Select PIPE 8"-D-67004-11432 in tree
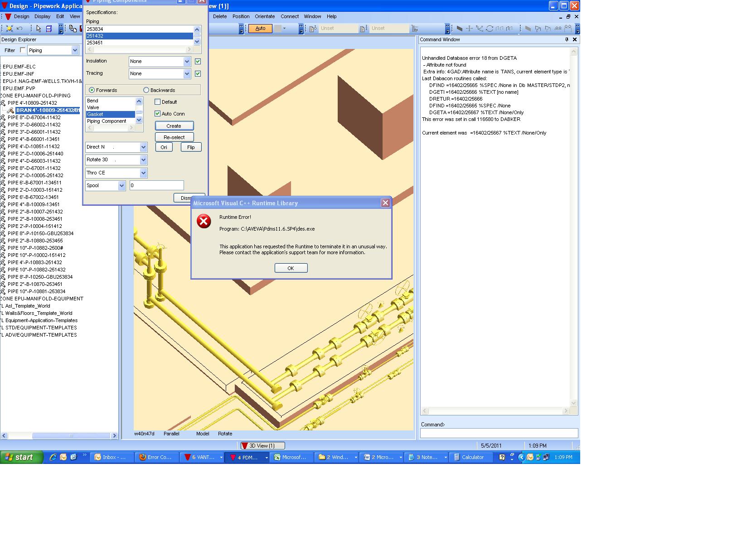The image size is (747, 560). point(34,117)
